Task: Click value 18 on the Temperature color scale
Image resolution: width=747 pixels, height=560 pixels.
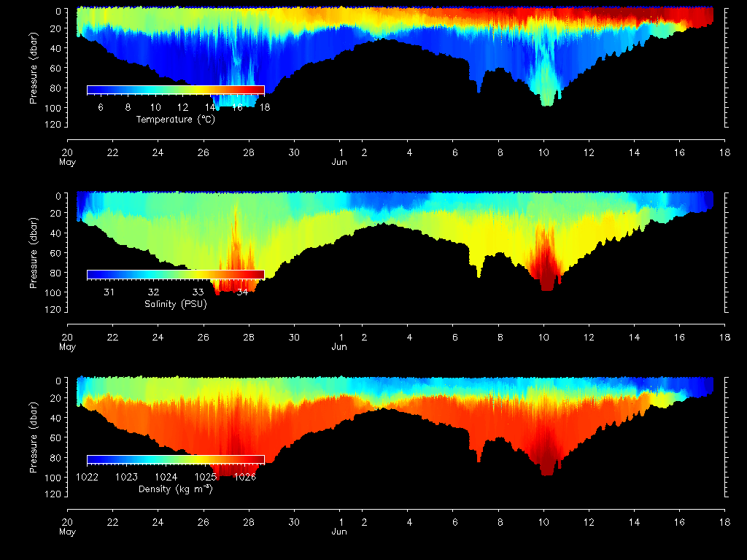Action: [264, 107]
